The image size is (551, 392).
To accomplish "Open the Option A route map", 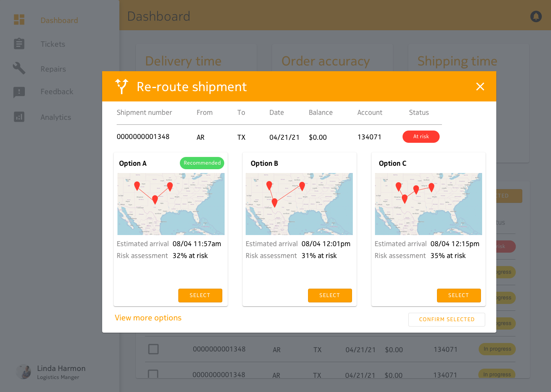I will pyautogui.click(x=171, y=204).
